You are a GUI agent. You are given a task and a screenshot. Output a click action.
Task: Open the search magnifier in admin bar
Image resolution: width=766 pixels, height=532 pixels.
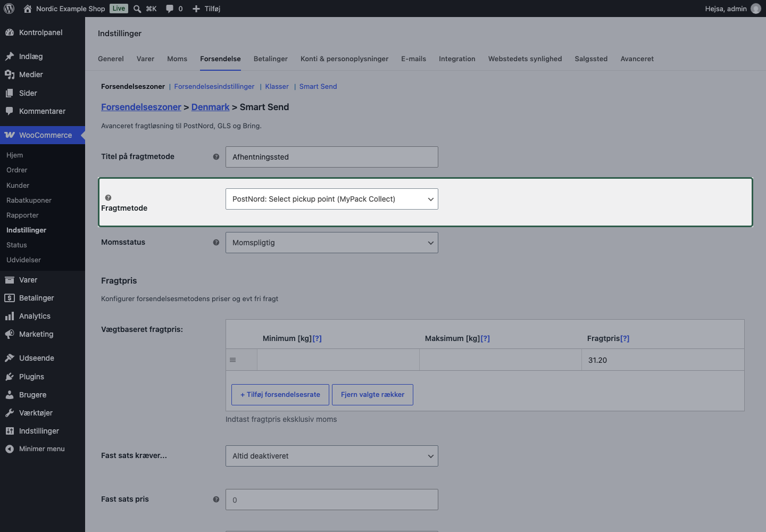point(137,9)
